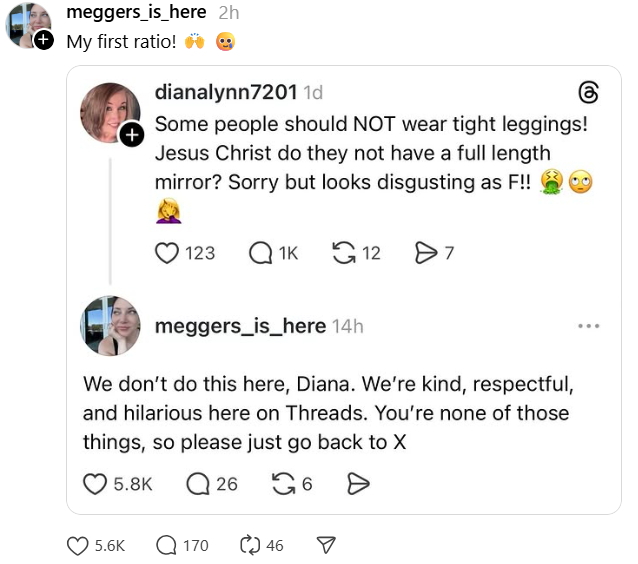The height and width of the screenshot is (564, 638).
Task: Share dianalynn7201's post with 7 shares
Action: (424, 253)
